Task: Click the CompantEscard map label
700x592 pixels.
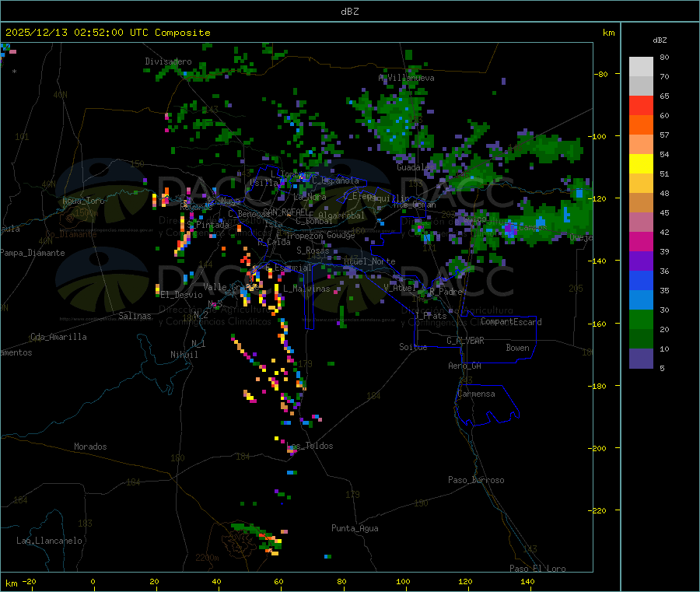Action: (x=511, y=322)
